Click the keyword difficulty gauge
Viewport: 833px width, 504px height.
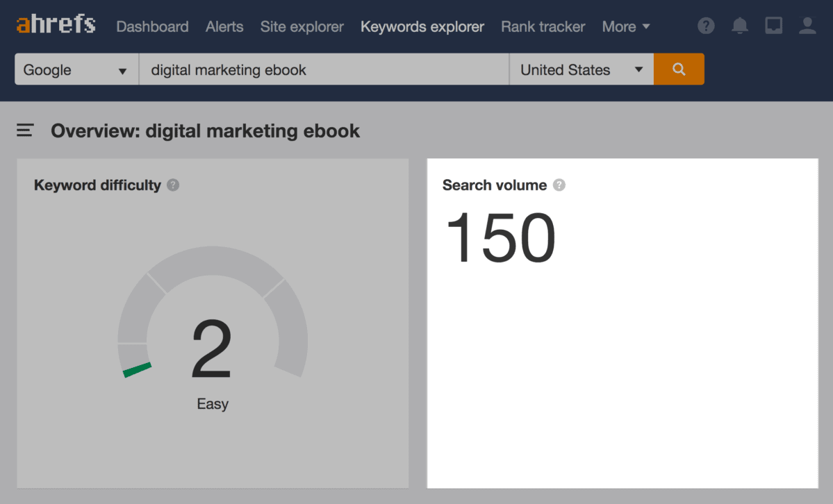[x=213, y=312]
